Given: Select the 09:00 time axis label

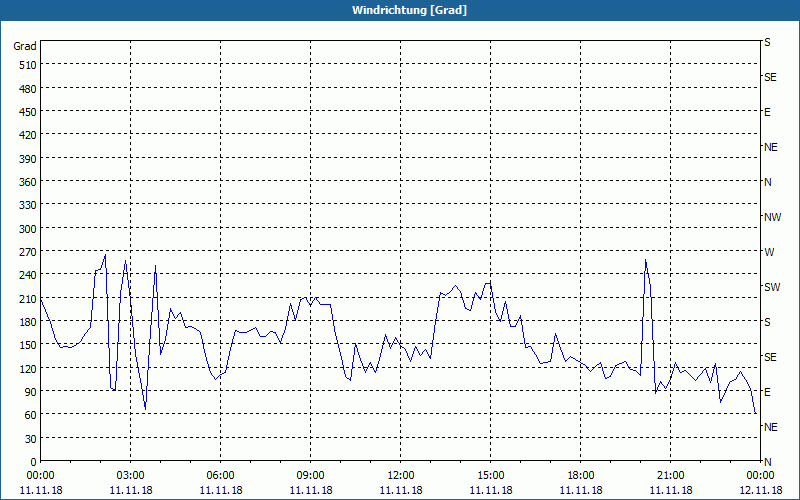Looking at the screenshot, I should pyautogui.click(x=310, y=475).
